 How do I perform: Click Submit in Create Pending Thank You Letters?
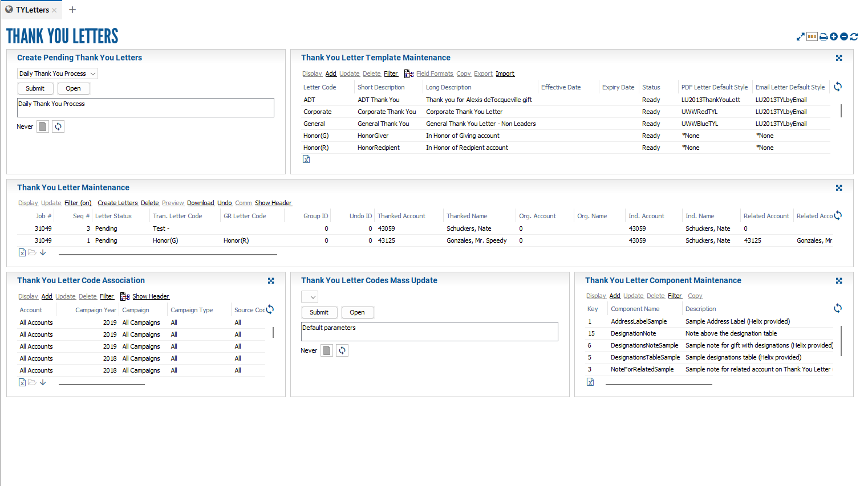[35, 88]
